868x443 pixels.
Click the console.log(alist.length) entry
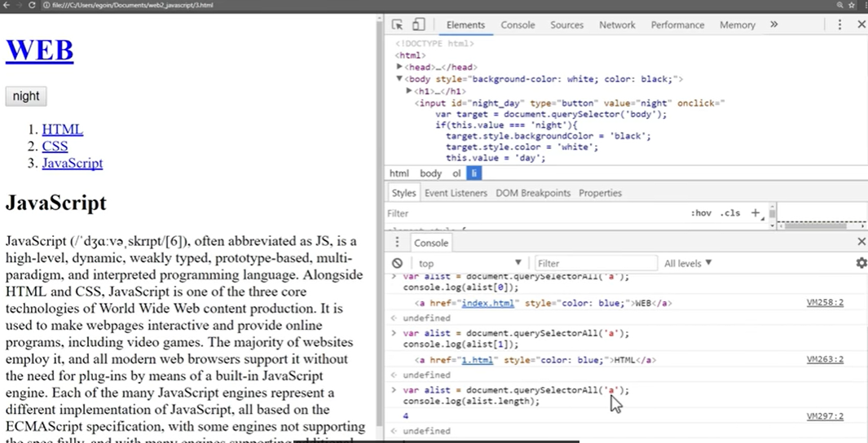[x=471, y=401]
